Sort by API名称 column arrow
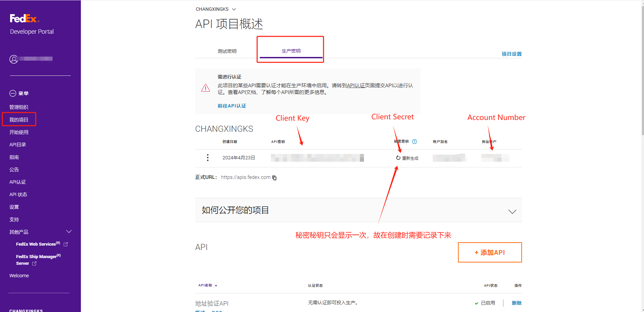 click(216, 285)
